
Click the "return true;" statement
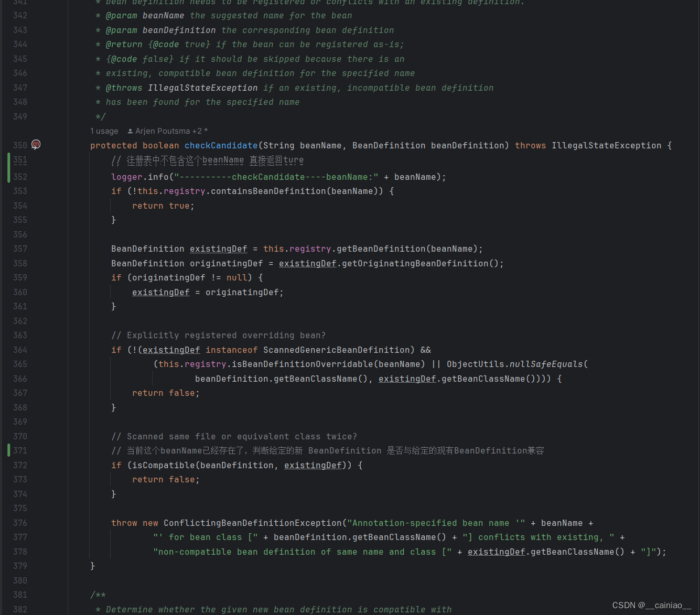tap(163, 206)
